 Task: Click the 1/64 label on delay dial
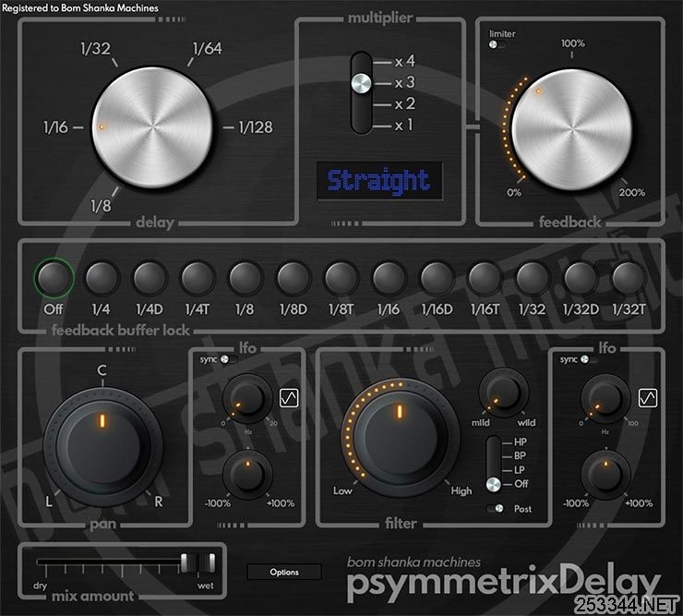pos(208,48)
